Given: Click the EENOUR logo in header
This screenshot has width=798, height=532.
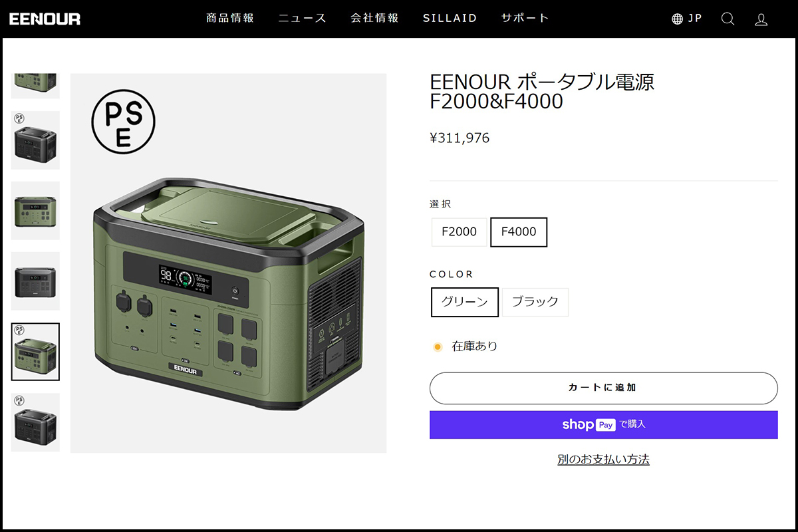Looking at the screenshot, I should pyautogui.click(x=45, y=19).
